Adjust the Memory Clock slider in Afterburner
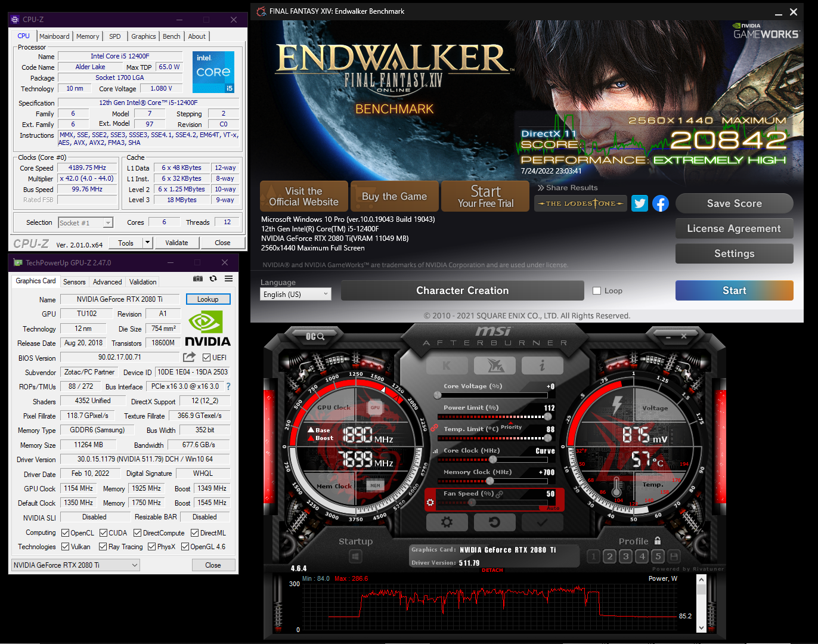818x644 pixels. click(x=489, y=481)
